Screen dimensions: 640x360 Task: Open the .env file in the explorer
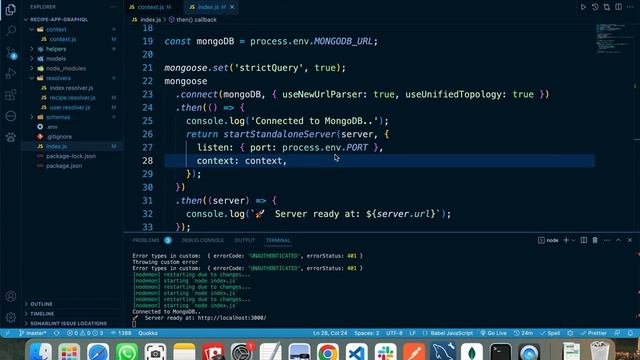coord(52,127)
